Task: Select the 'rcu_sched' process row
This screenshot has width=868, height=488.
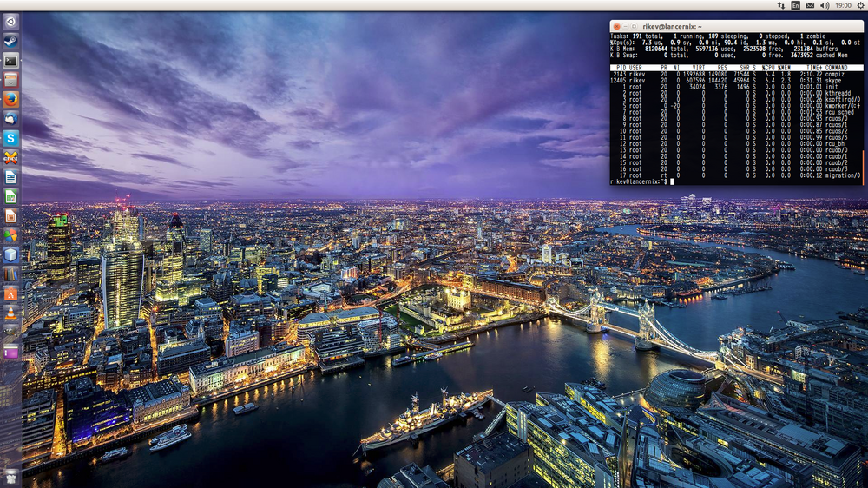Action: 736,112
